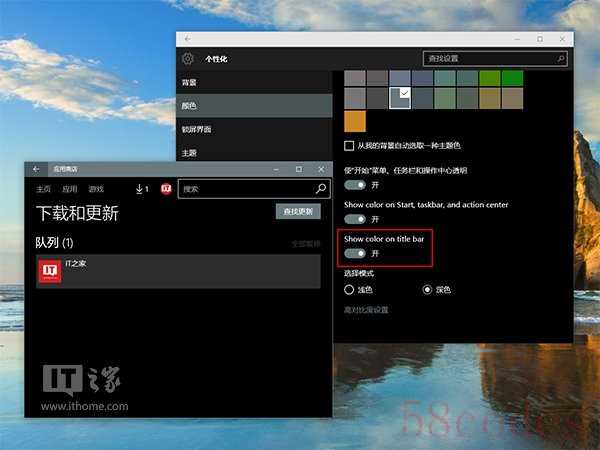Maximize the Store window
This screenshot has width=600, height=450.
click(x=299, y=169)
